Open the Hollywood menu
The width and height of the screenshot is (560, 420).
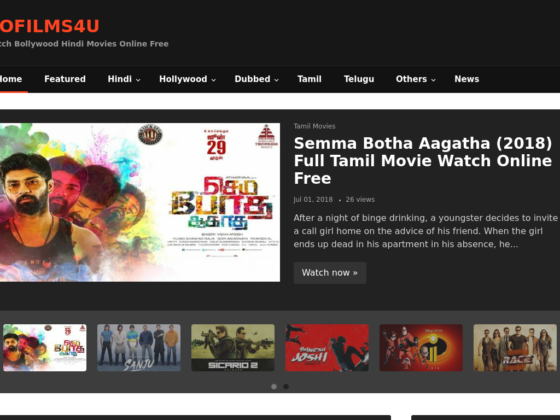183,79
